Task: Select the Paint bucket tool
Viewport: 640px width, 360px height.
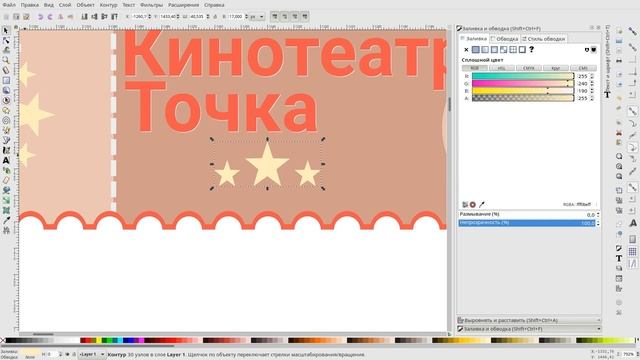Action: click(x=6, y=190)
